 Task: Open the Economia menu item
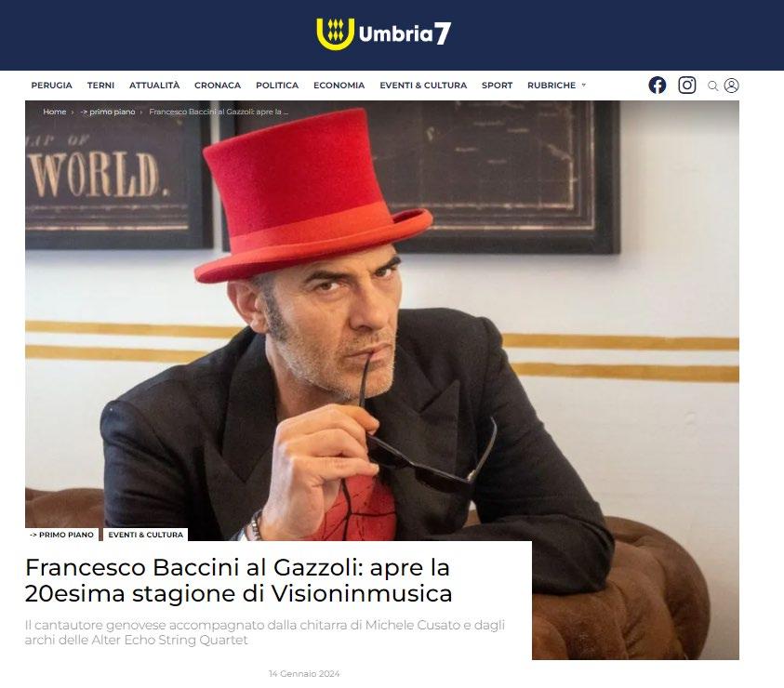tap(339, 86)
